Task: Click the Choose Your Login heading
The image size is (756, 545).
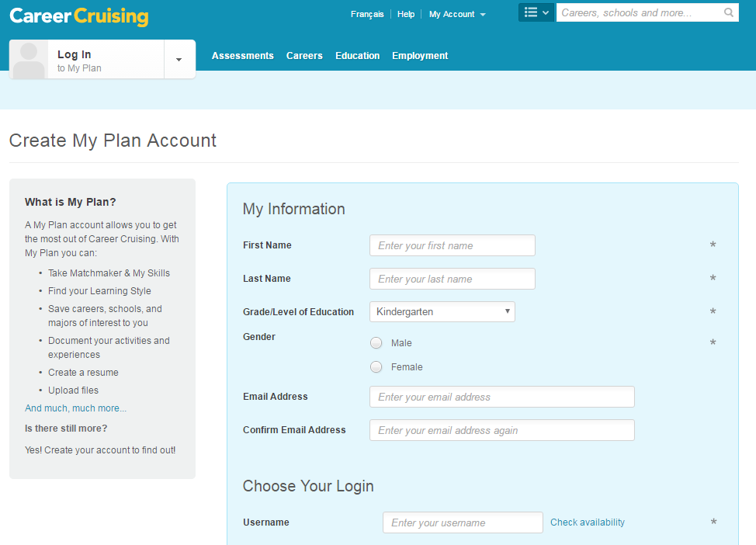Action: 308,486
